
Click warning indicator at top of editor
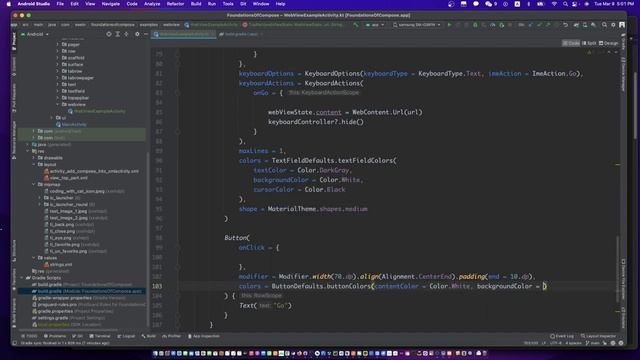589,53
